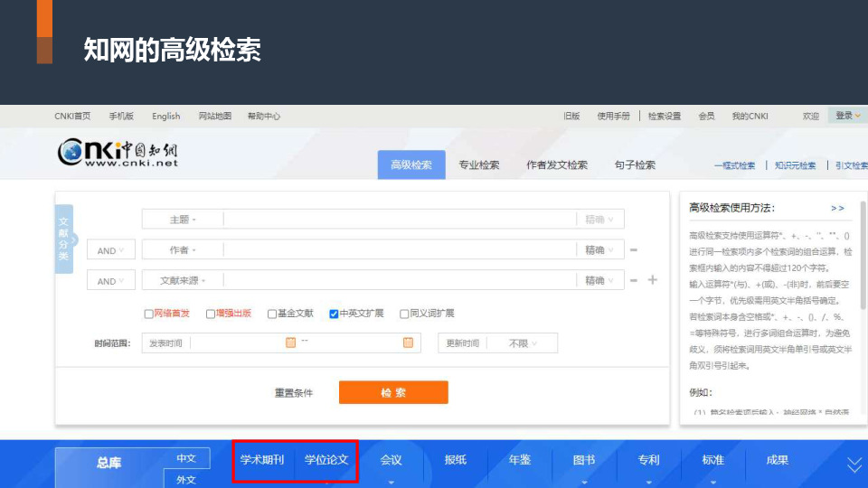Click the 发表时间 start date field
This screenshot has width=868, height=488.
pos(238,343)
